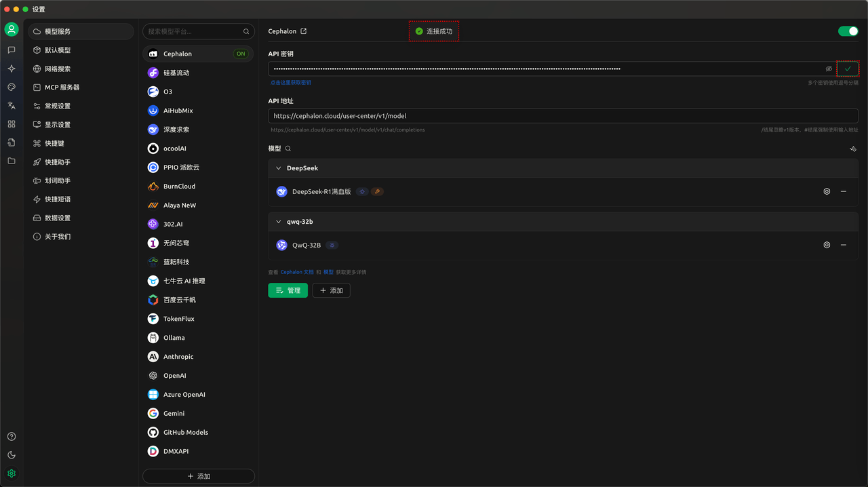Select the Ollama provider in list

point(174,338)
